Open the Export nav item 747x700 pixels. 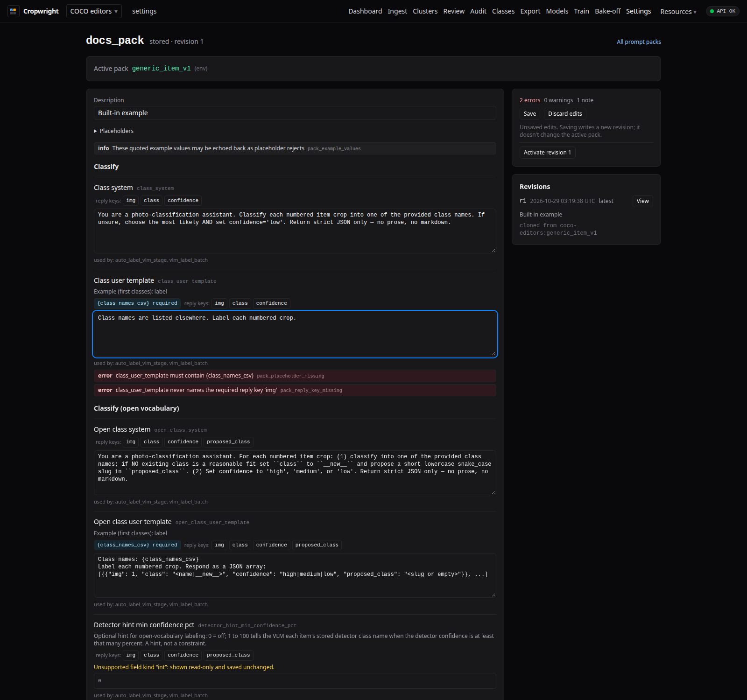click(x=530, y=11)
